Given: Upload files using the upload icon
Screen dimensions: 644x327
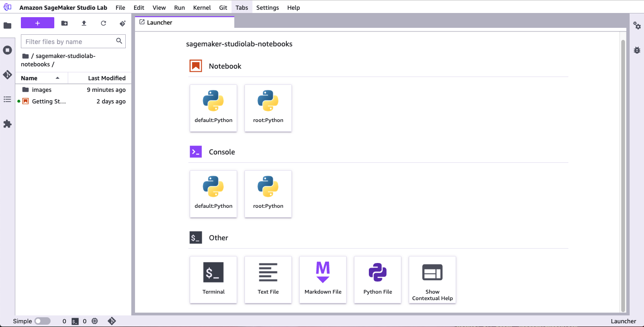Looking at the screenshot, I should pyautogui.click(x=84, y=23).
